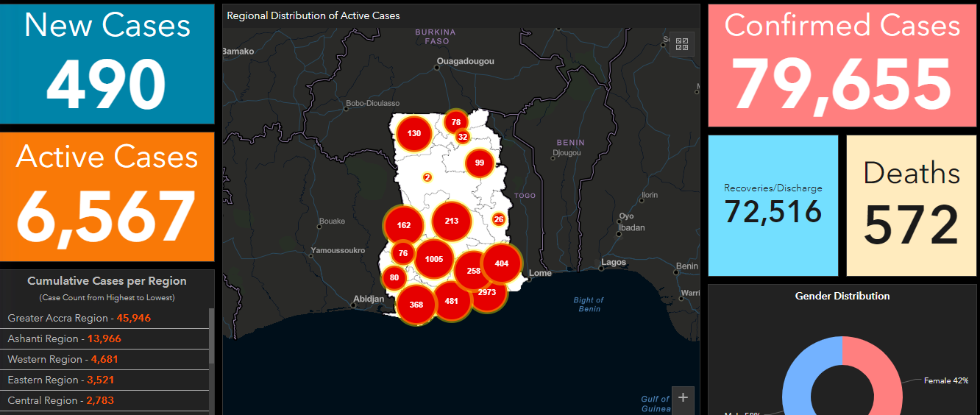
Task: Click the 213 cases map bubble
Action: pyautogui.click(x=451, y=221)
